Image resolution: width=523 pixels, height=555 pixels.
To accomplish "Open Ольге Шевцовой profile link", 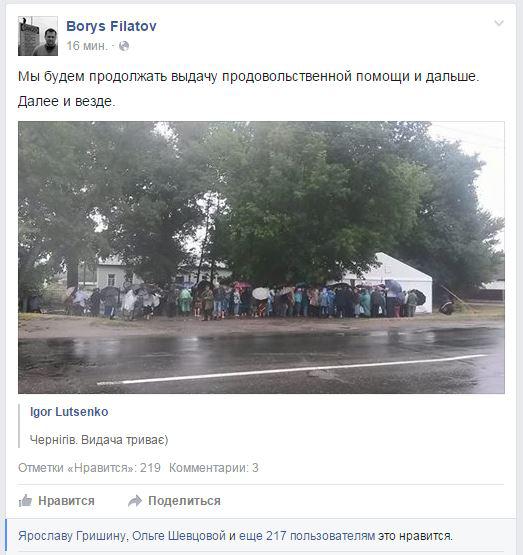I will coord(179,536).
